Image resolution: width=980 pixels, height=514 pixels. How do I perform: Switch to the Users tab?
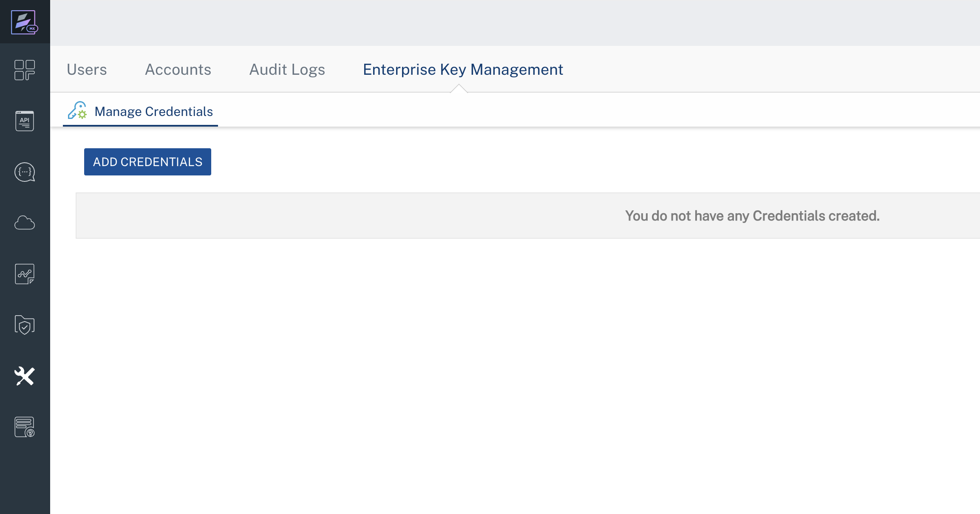click(87, 70)
